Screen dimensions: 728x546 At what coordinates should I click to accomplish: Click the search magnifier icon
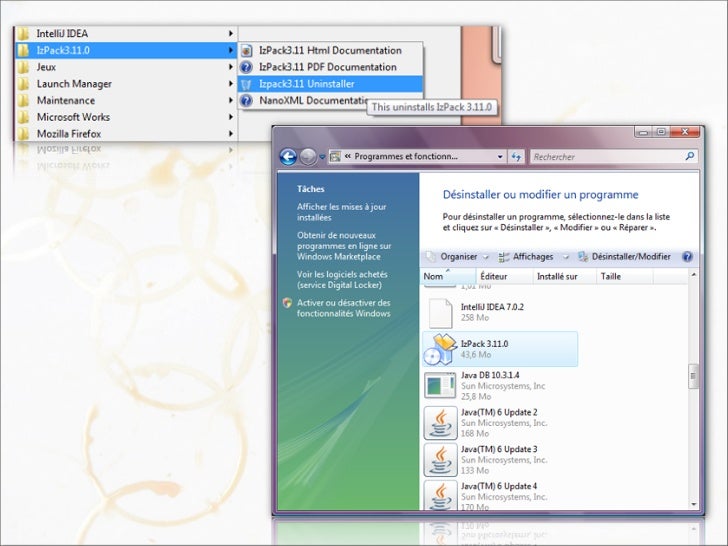tap(690, 156)
